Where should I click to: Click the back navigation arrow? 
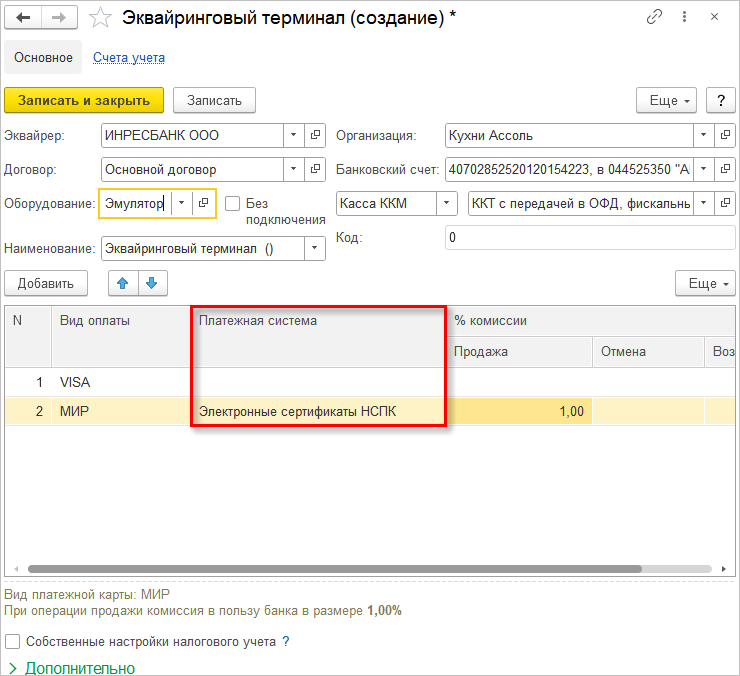click(23, 18)
